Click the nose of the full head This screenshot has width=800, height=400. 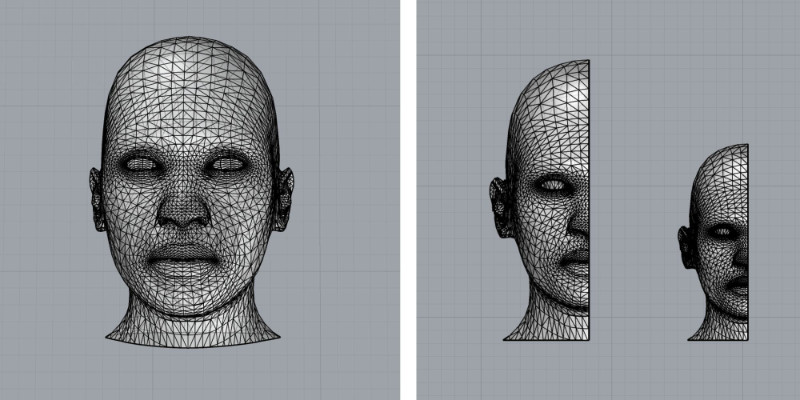point(185,207)
